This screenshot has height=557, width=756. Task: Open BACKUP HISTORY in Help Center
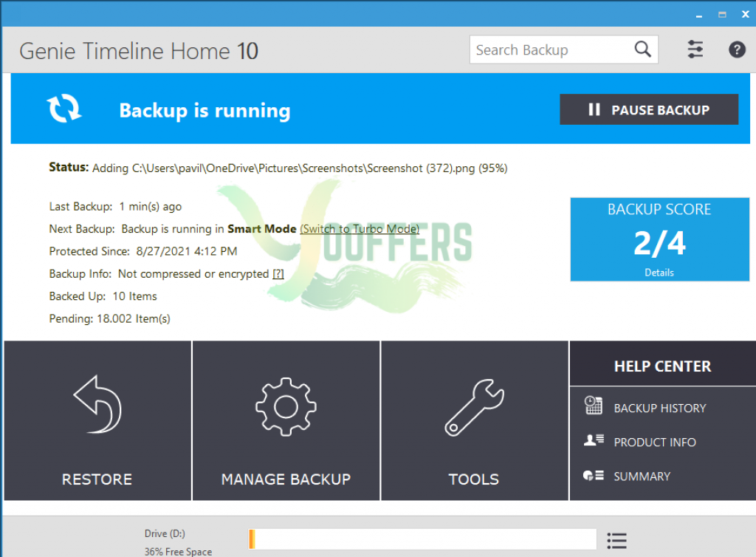point(659,408)
